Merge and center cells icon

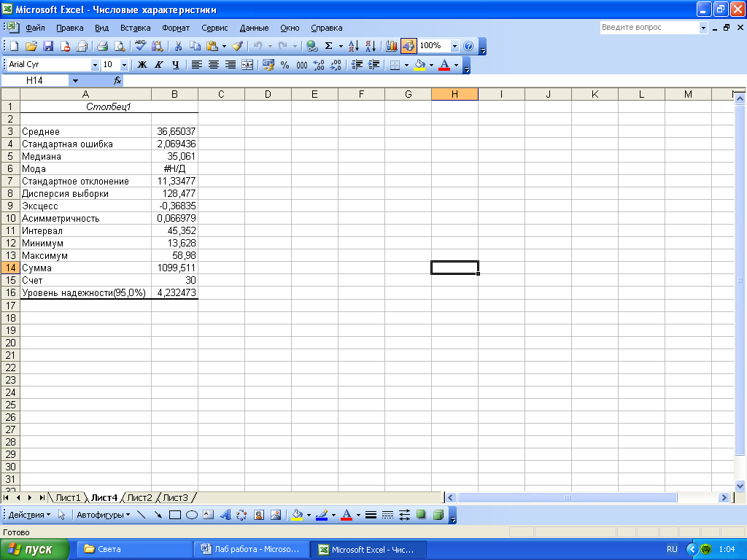[247, 65]
